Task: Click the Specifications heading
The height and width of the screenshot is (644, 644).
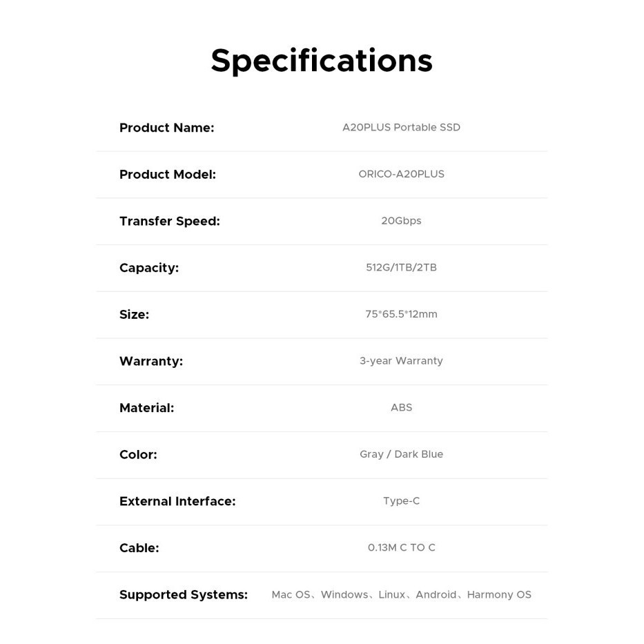Action: point(321,61)
